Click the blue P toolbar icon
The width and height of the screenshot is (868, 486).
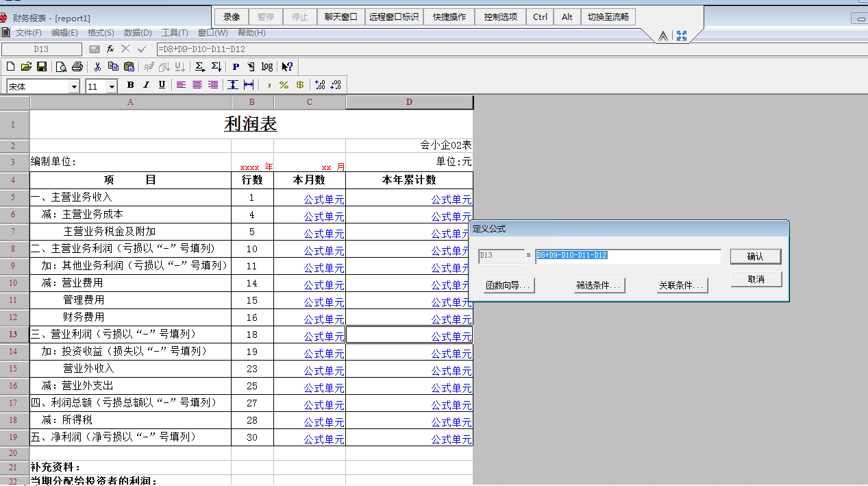(236, 66)
